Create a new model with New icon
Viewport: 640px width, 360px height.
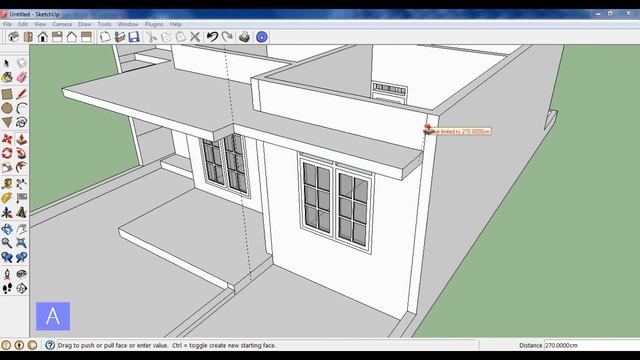pyautogui.click(x=105, y=37)
